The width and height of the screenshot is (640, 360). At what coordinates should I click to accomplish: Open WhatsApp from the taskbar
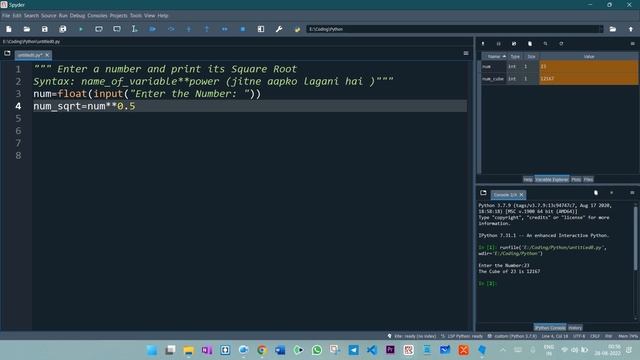(x=317, y=350)
